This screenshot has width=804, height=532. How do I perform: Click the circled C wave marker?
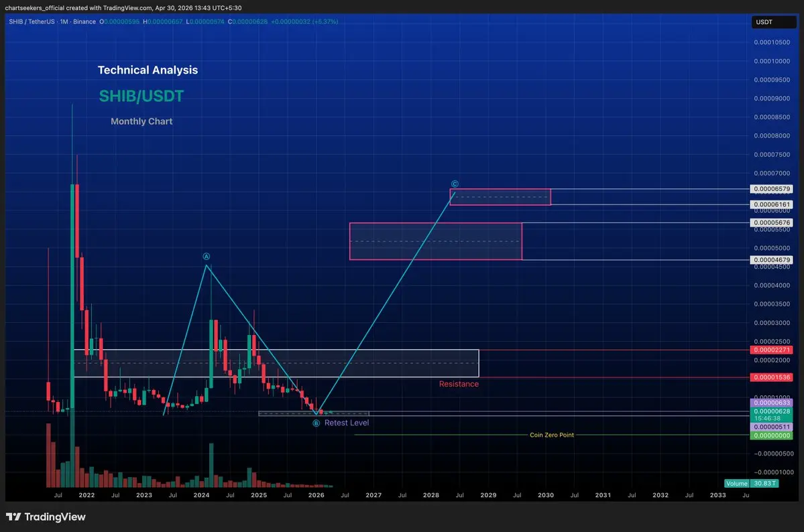[455, 184]
